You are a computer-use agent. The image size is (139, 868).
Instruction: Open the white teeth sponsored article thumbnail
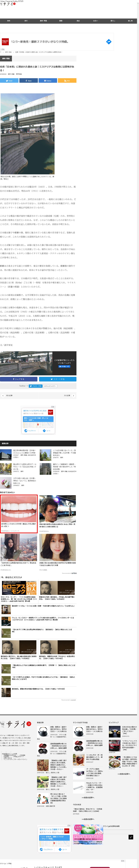19,509
